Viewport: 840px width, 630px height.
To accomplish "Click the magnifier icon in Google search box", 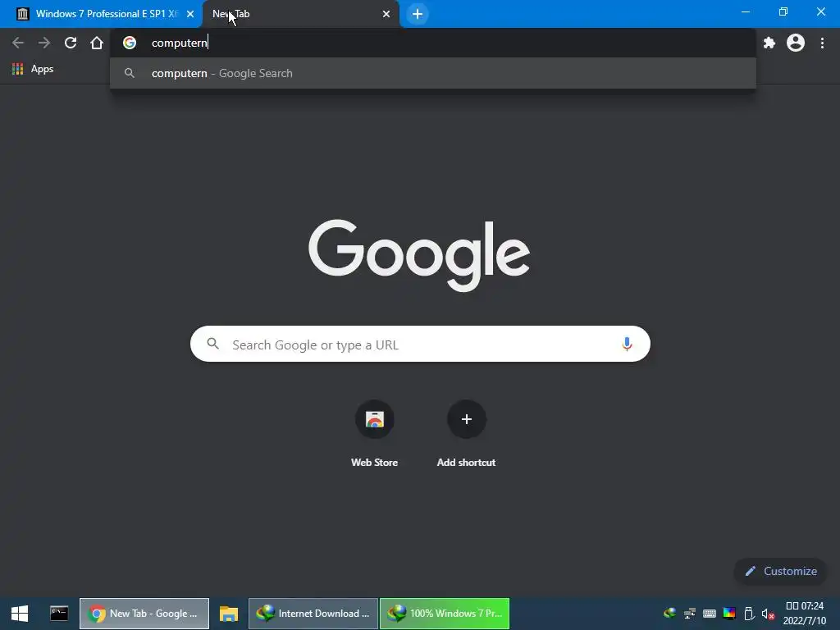I will point(213,344).
